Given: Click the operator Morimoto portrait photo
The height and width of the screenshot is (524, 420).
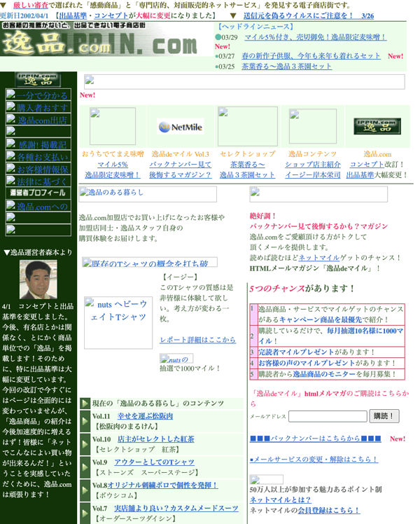Looking at the screenshot, I should tap(38, 280).
